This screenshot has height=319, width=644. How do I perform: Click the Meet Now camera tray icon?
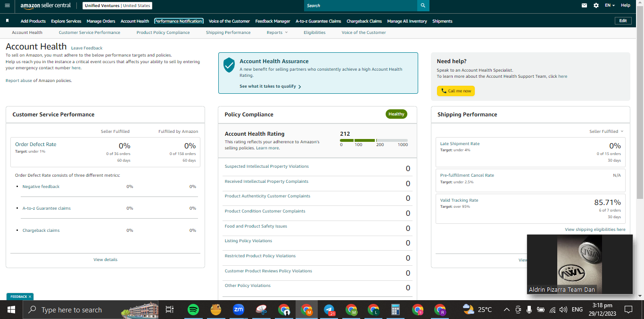pyautogui.click(x=518, y=310)
